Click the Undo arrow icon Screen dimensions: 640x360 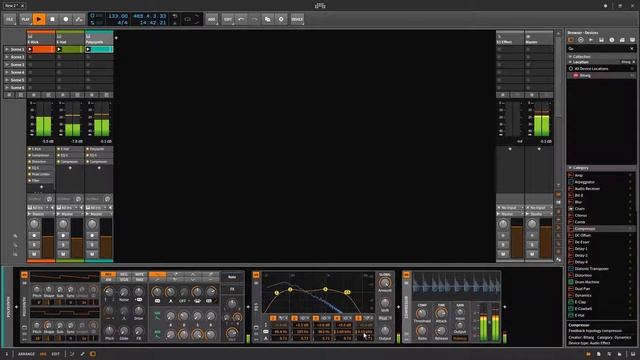(x=241, y=19)
